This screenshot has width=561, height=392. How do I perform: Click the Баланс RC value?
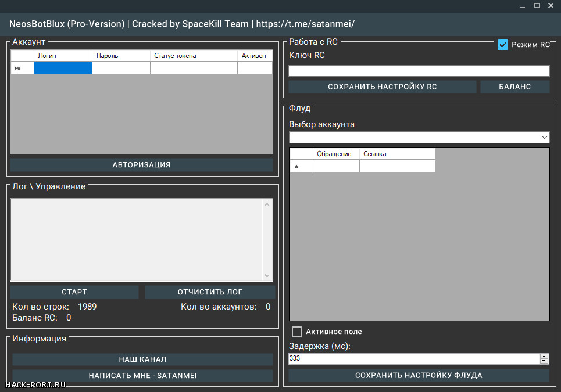pos(69,318)
